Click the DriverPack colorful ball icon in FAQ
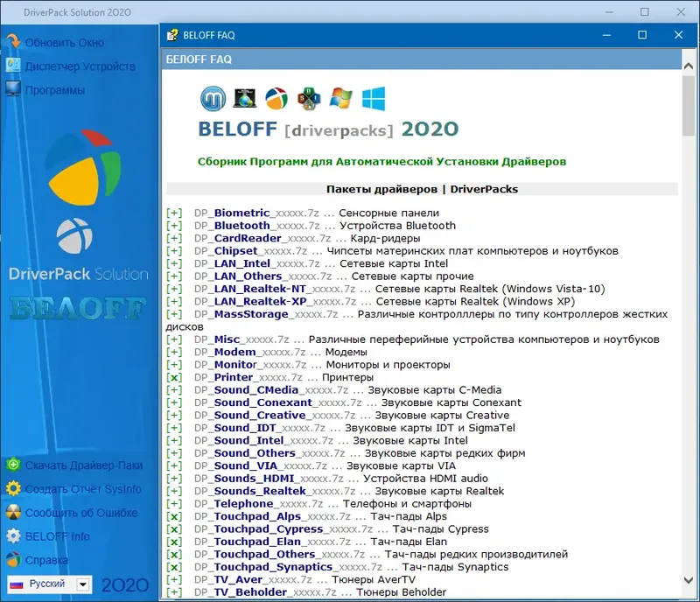 tap(276, 99)
